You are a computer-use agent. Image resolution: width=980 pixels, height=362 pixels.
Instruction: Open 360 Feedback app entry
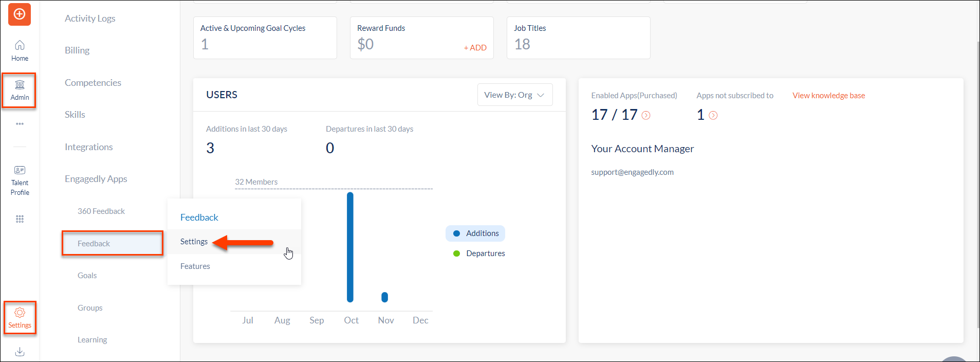tap(101, 211)
